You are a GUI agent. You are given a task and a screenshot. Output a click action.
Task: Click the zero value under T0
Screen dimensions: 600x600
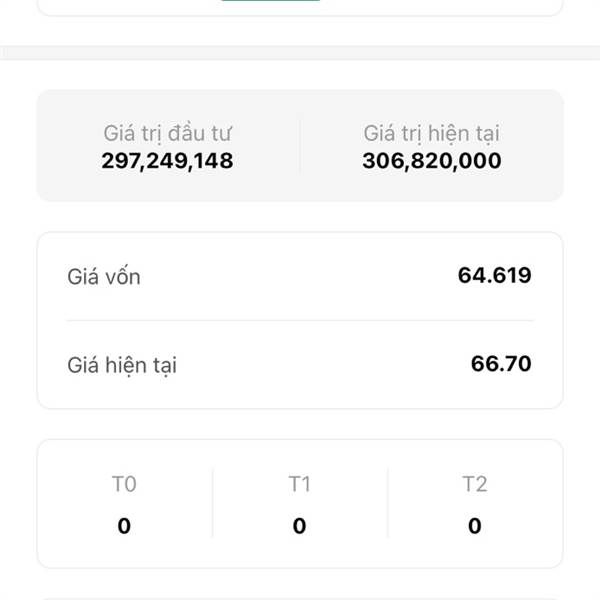point(124,526)
